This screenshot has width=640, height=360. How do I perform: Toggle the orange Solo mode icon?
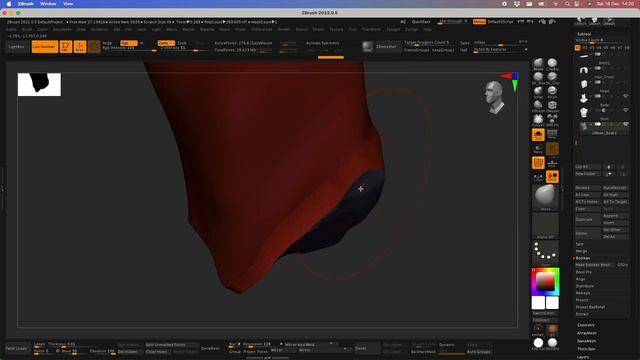(x=538, y=135)
